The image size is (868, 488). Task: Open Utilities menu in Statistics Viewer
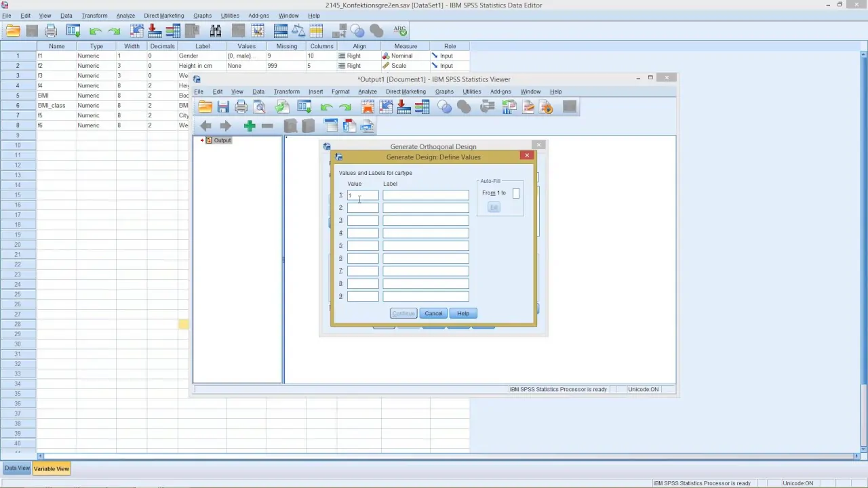471,91
